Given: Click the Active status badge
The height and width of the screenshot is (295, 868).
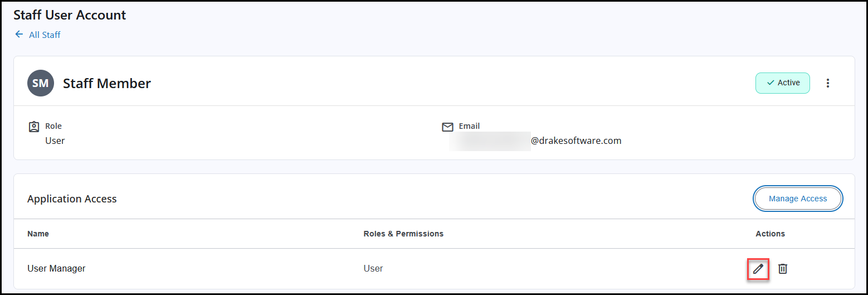Looking at the screenshot, I should tap(782, 83).
